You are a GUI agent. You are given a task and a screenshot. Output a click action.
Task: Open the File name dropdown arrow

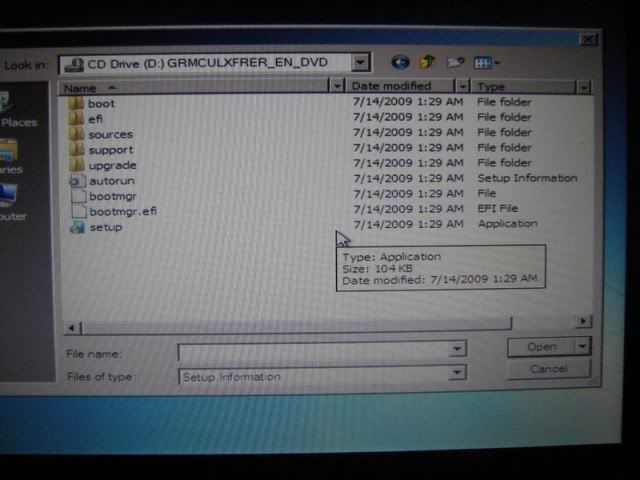point(458,349)
